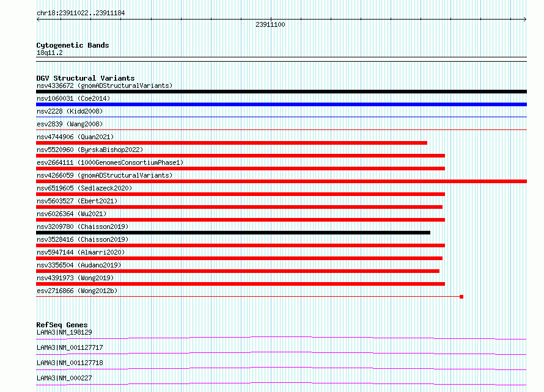Open variant nsv6519605 (Sedlazeck2020)

pyautogui.click(x=84, y=188)
